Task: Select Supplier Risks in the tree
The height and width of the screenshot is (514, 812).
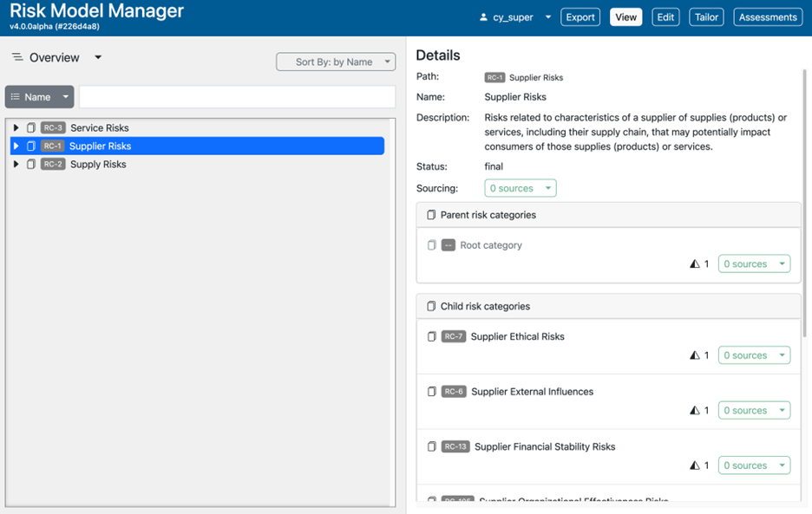Action: pyautogui.click(x=100, y=146)
